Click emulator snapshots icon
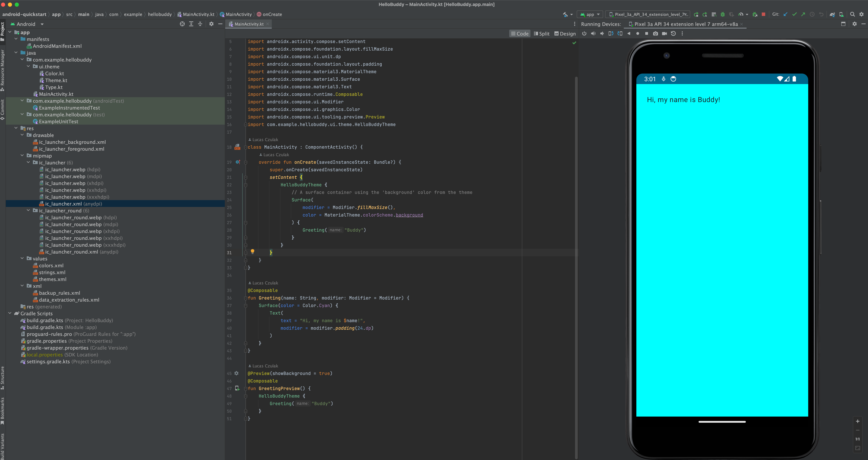The height and width of the screenshot is (460, 868). 673,33
